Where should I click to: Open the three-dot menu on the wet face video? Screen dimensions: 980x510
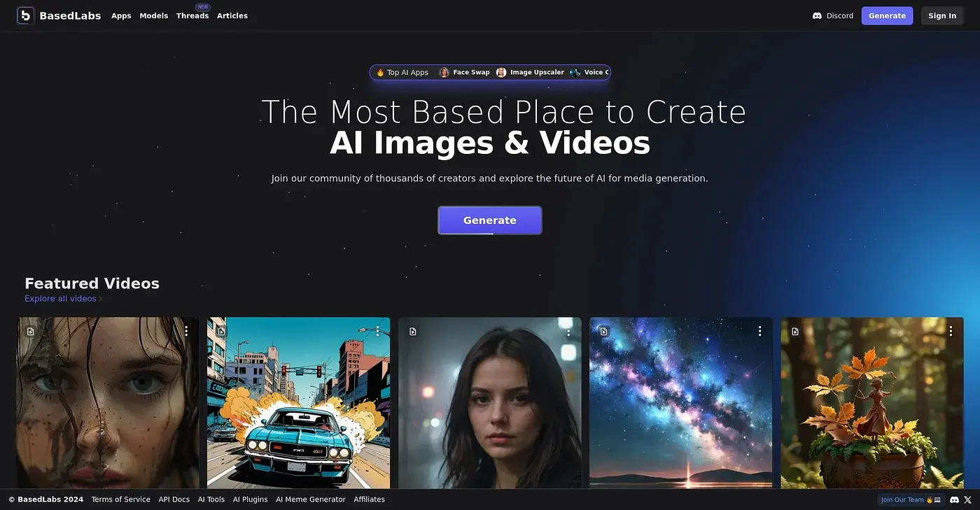[186, 331]
